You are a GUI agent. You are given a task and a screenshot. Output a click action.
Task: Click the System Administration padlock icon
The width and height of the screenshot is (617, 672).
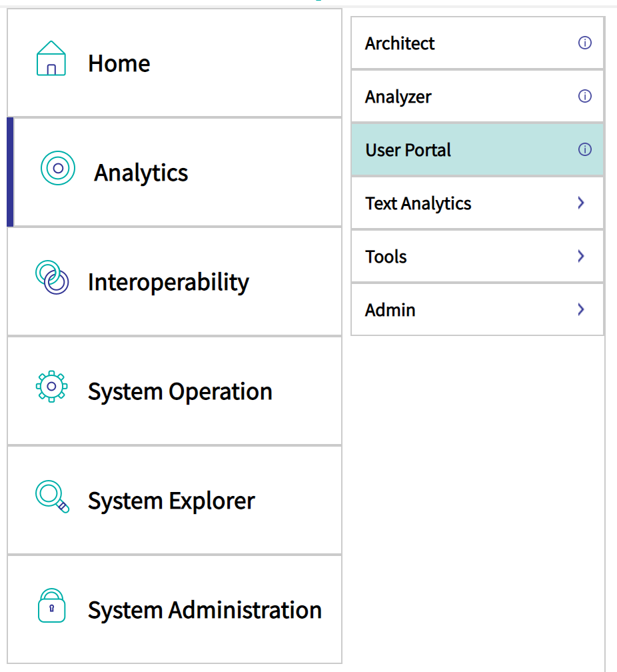(x=51, y=605)
